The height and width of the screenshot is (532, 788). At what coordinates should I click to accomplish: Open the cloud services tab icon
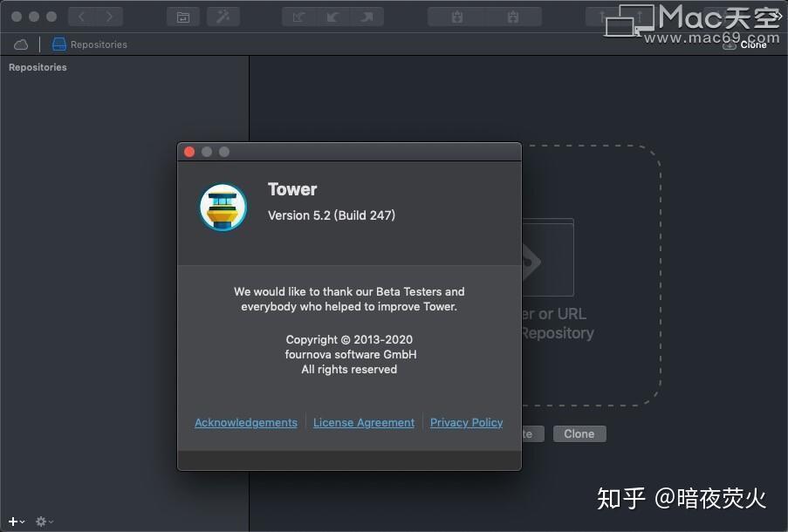(20, 44)
